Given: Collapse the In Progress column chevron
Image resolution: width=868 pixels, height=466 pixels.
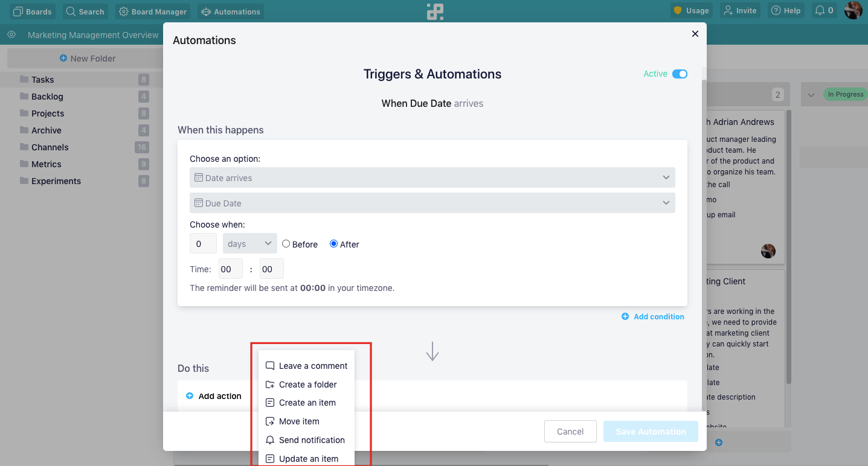Looking at the screenshot, I should click(x=811, y=95).
